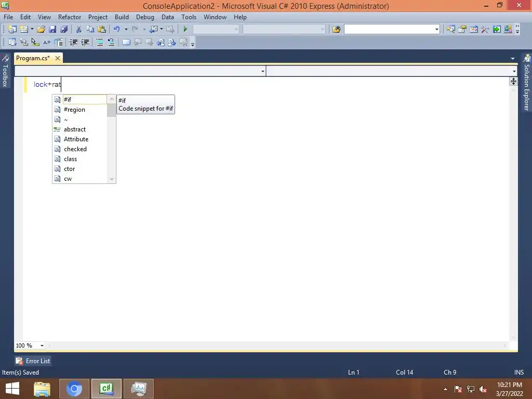Open the class types dropdown above the editor
The height and width of the screenshot is (399, 532).
click(262, 71)
